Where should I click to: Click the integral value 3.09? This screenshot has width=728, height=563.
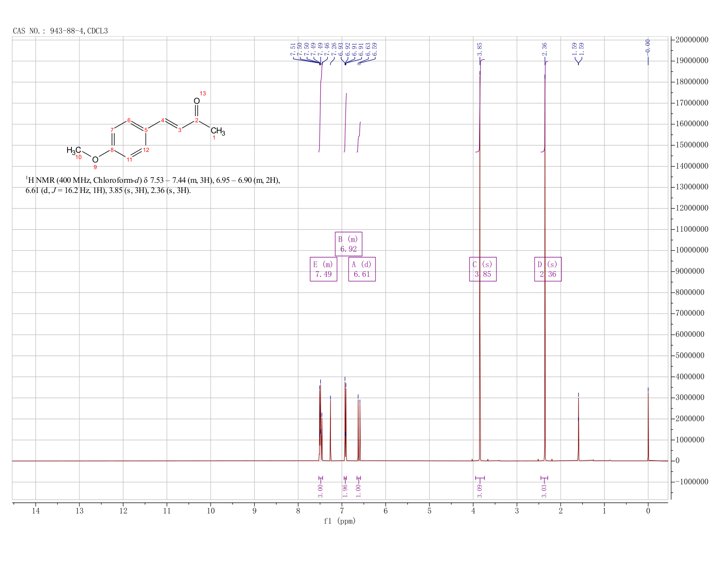tap(480, 491)
